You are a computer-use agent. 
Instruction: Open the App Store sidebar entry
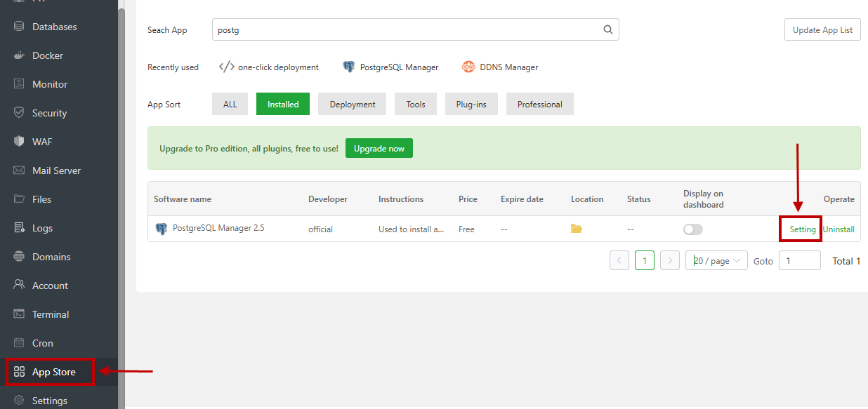53,372
